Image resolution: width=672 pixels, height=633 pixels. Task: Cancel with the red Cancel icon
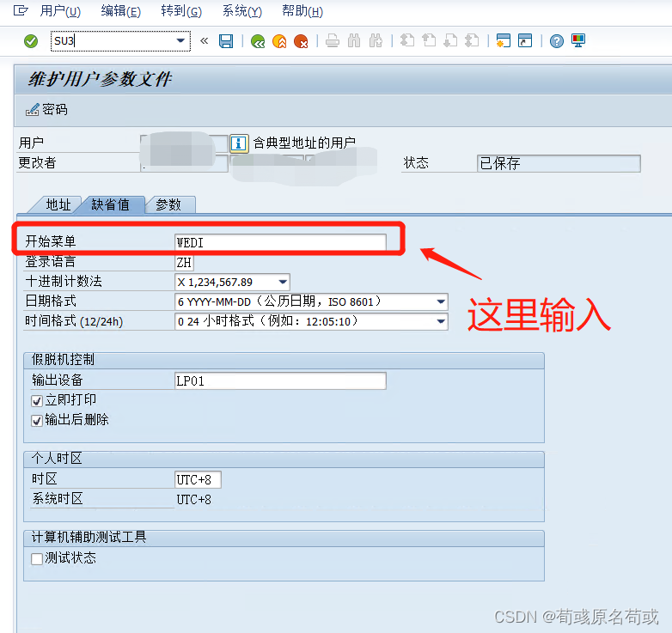pos(301,41)
